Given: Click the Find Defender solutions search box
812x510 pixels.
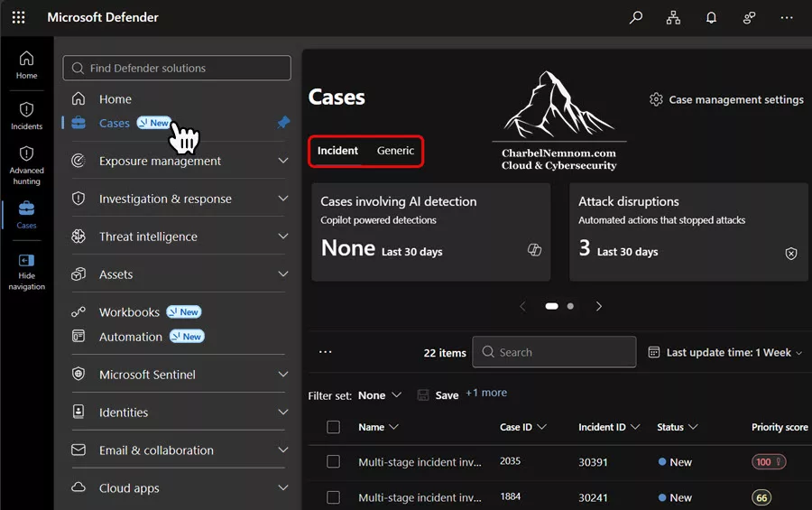Looking at the screenshot, I should point(177,68).
